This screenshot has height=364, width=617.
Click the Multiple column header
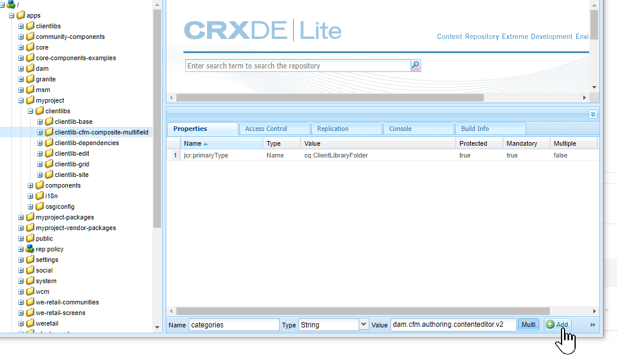(x=574, y=143)
